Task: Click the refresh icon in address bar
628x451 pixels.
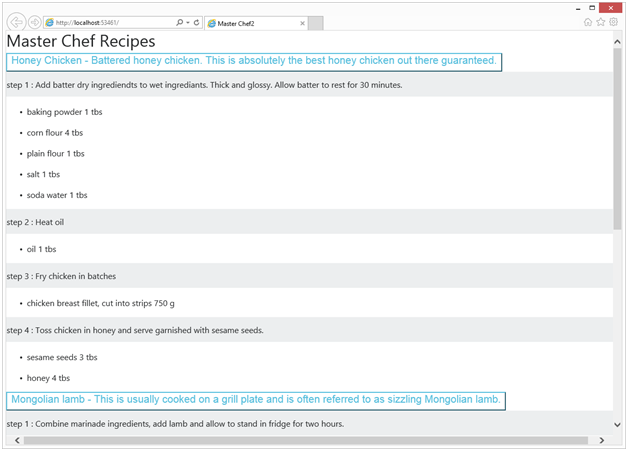Action: (x=196, y=22)
